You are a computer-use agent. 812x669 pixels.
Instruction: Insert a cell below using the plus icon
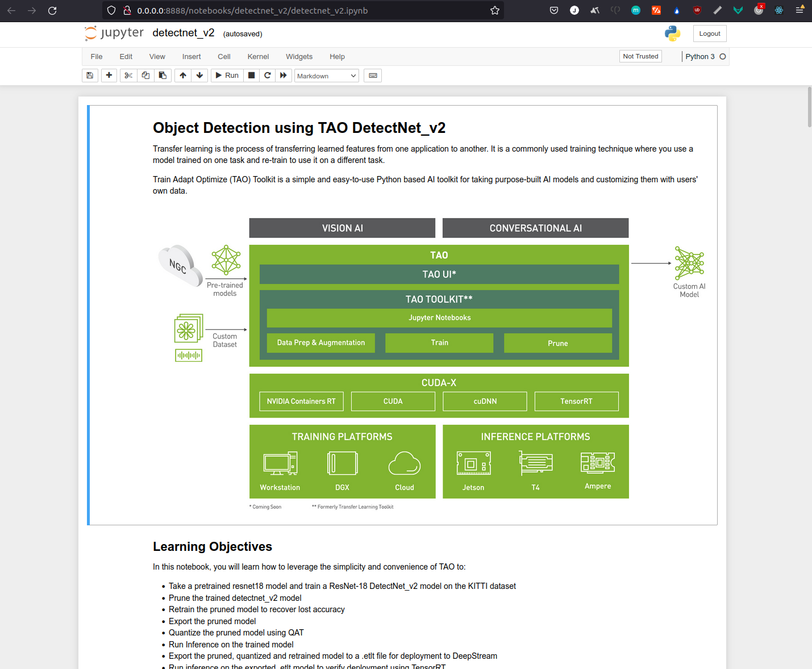tap(109, 76)
